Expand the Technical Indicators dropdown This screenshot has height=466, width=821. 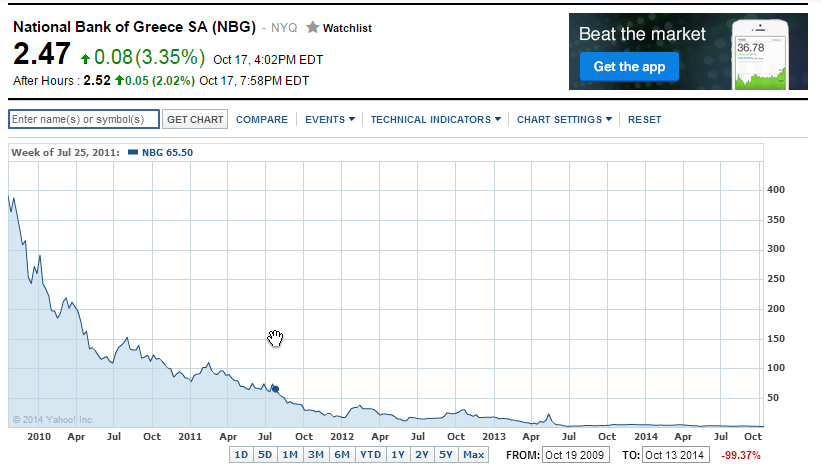tap(436, 119)
